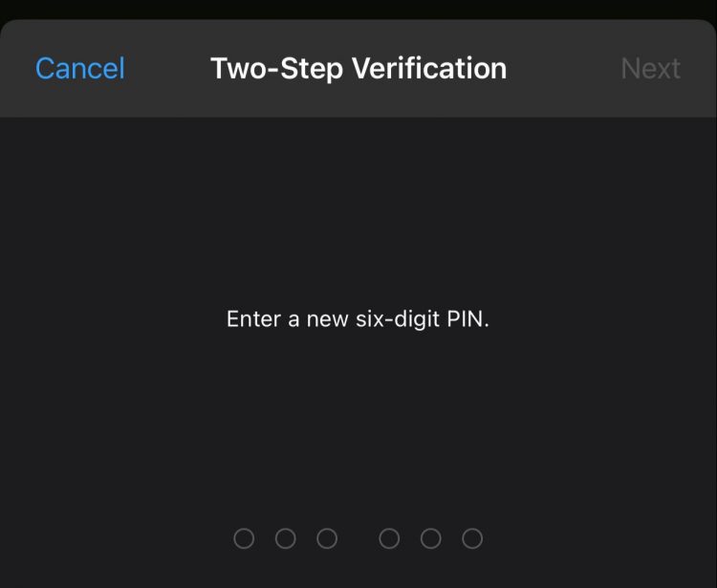Click the dimmed strip above the verification sheet
The image size is (717, 588).
click(x=358, y=9)
